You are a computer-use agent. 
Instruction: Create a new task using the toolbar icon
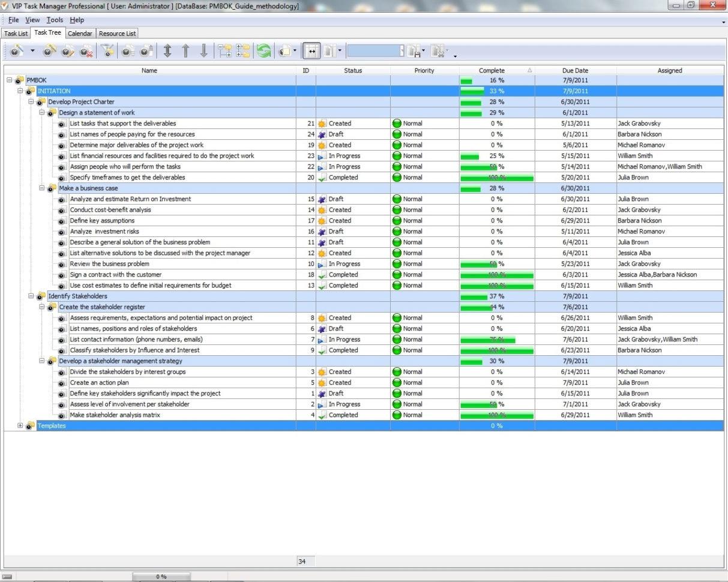pos(16,51)
